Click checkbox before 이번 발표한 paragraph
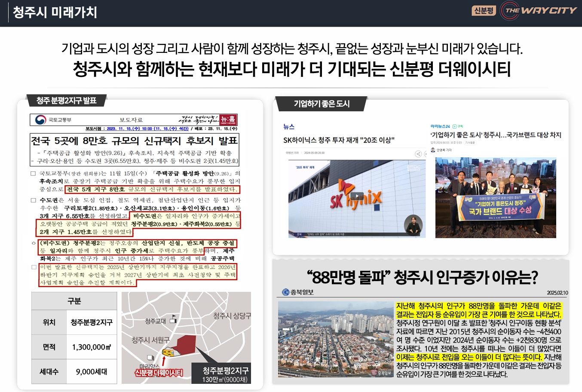The image size is (582, 392). tap(34, 267)
